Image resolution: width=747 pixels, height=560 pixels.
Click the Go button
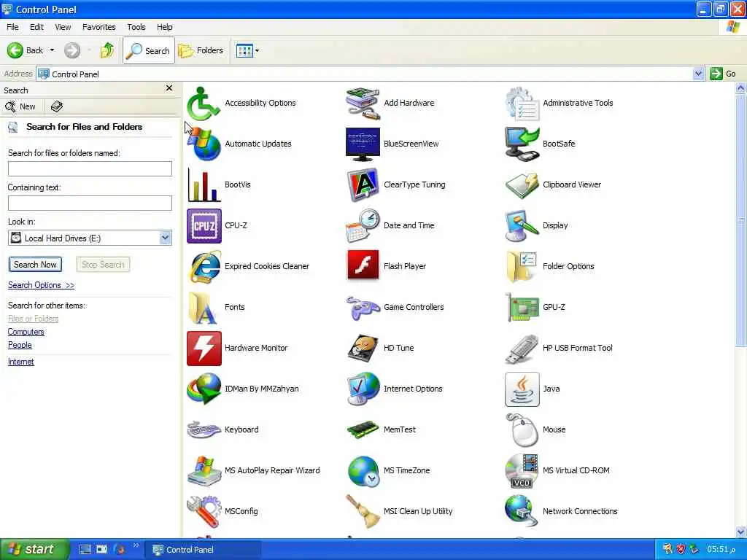click(x=723, y=74)
